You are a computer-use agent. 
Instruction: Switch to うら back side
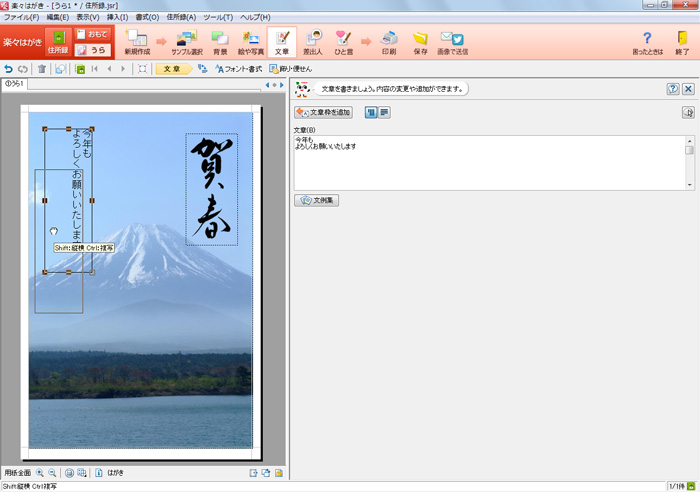point(92,50)
